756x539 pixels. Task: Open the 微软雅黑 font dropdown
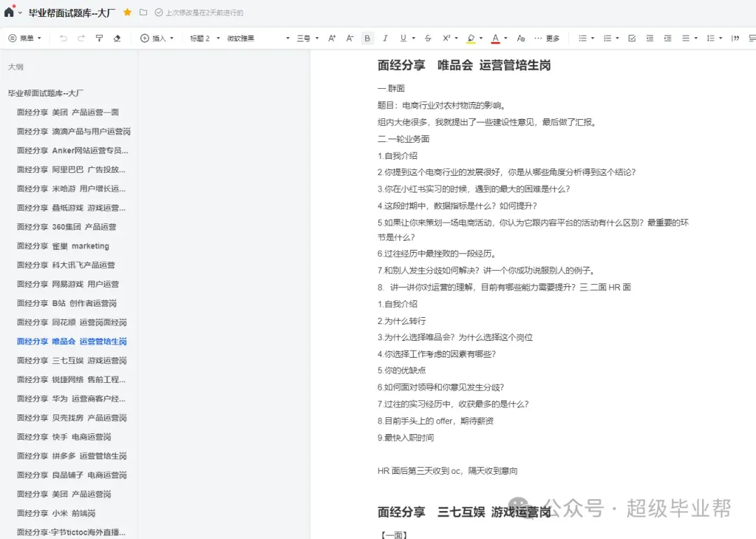[x=258, y=38]
